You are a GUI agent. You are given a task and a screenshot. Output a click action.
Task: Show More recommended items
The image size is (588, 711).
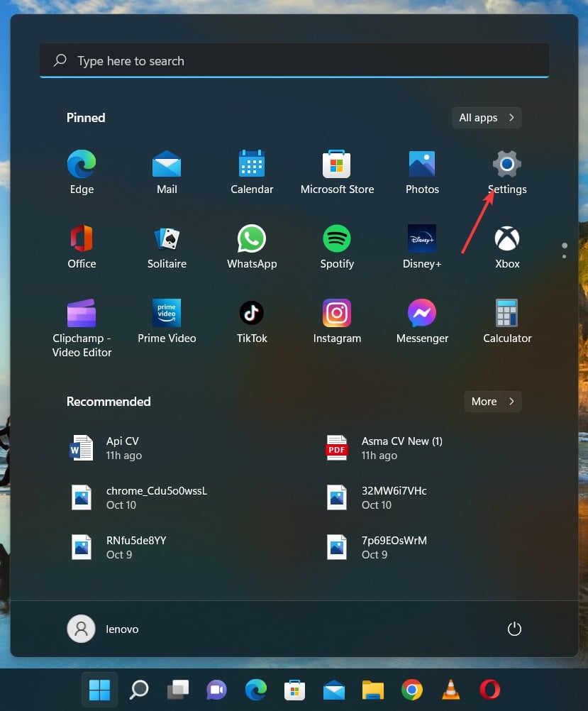pos(493,402)
